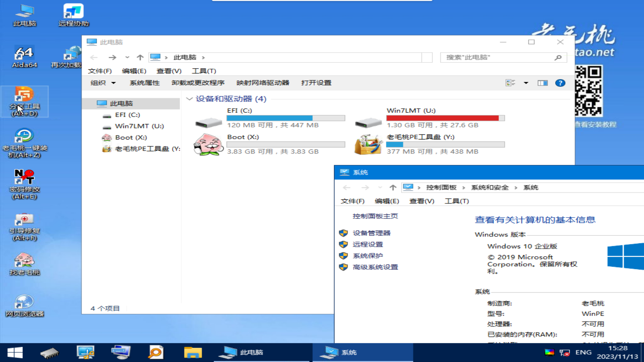Expand chevron after 此电脑 in address bar
The width and height of the screenshot is (644, 362).
click(x=203, y=58)
